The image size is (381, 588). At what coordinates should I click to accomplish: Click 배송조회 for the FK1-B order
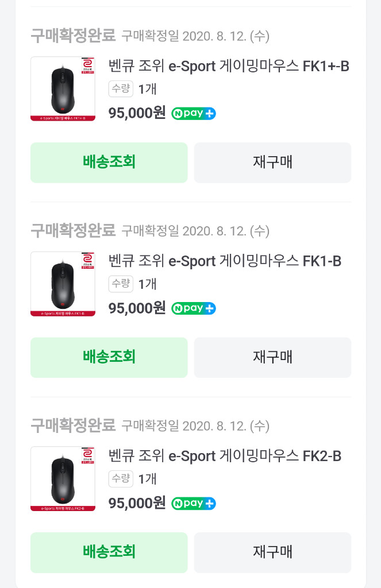coord(109,357)
